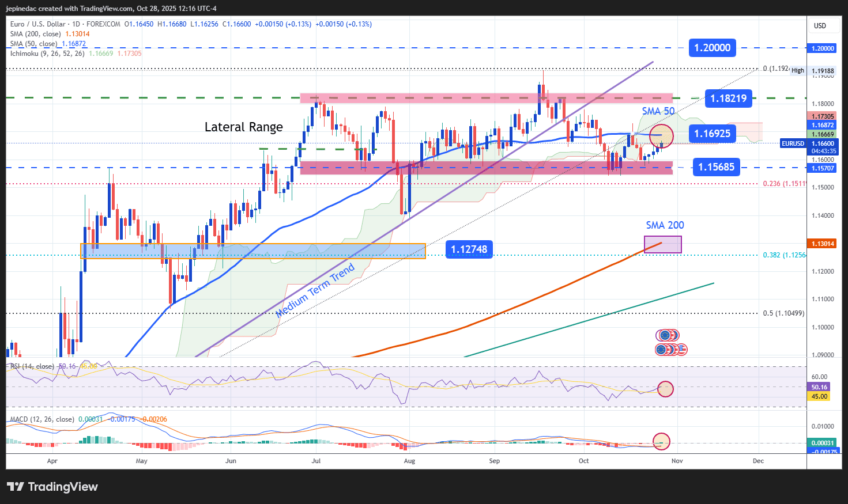
Task: Select the 1D timeframe in the chart legend
Action: coord(77,24)
